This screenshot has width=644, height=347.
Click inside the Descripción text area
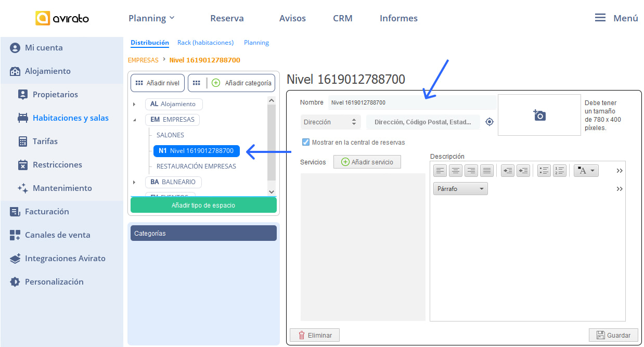527,259
